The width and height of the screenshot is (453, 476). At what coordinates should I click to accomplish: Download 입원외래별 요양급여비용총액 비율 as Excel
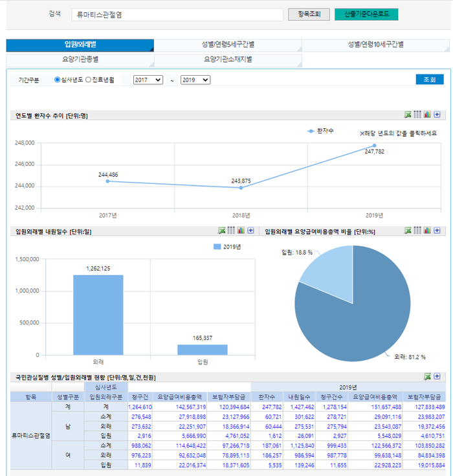point(408,230)
